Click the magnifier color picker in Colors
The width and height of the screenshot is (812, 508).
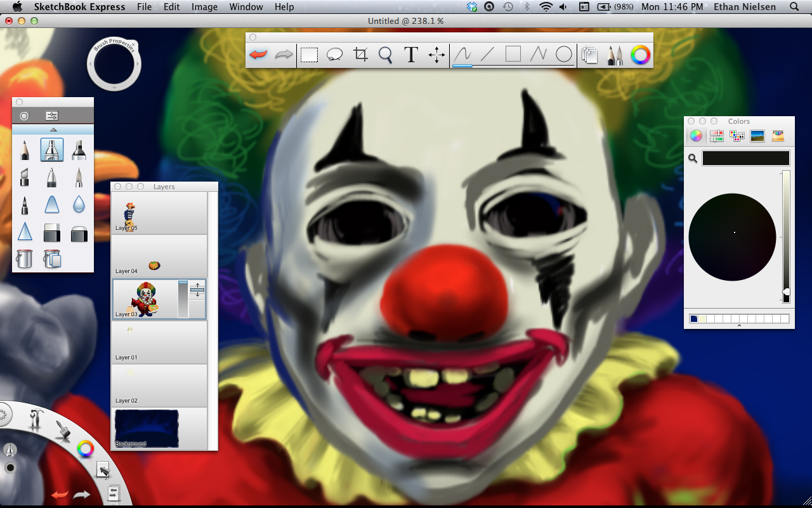[x=693, y=158]
